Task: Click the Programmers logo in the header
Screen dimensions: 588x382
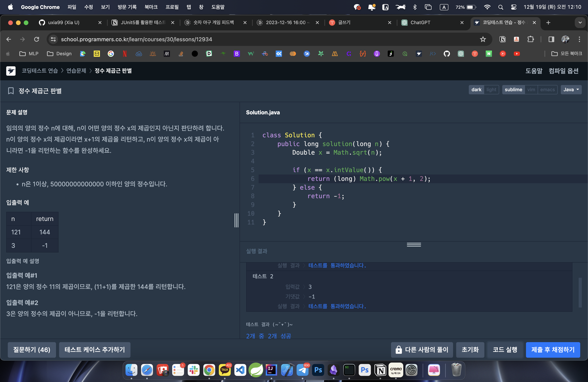Action: pyautogui.click(x=11, y=71)
